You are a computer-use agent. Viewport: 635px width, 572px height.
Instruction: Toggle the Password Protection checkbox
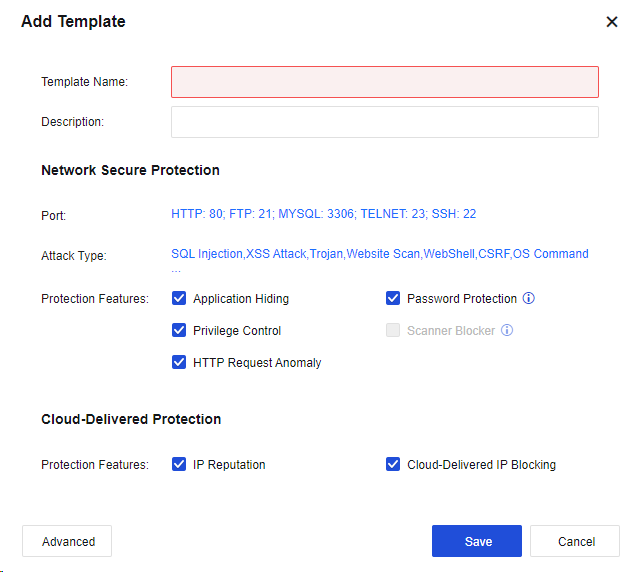[x=393, y=298]
